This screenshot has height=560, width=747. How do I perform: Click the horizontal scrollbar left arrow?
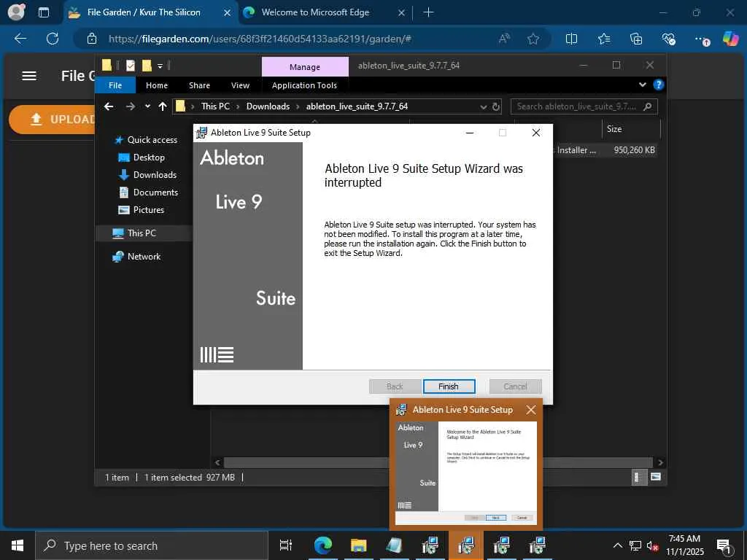[x=217, y=462]
